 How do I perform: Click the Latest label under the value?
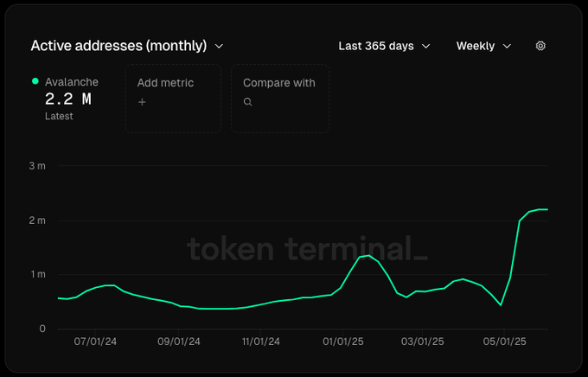(x=59, y=116)
